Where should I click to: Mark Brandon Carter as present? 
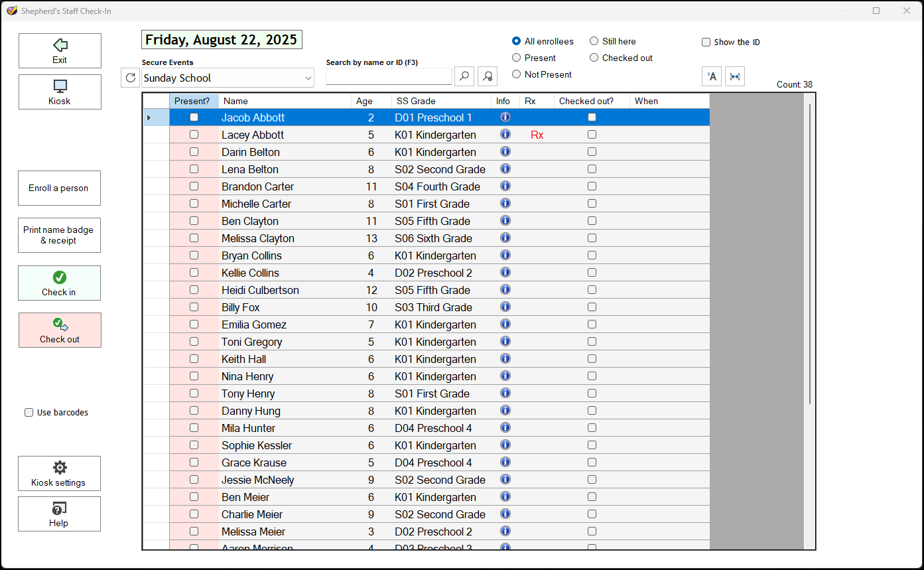[194, 186]
